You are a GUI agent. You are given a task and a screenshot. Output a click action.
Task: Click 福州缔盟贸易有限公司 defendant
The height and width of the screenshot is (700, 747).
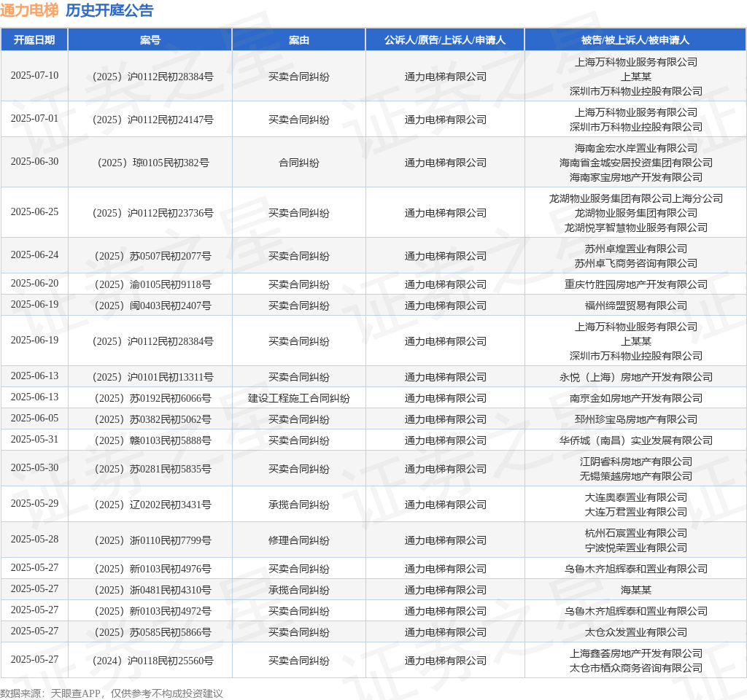635,306
